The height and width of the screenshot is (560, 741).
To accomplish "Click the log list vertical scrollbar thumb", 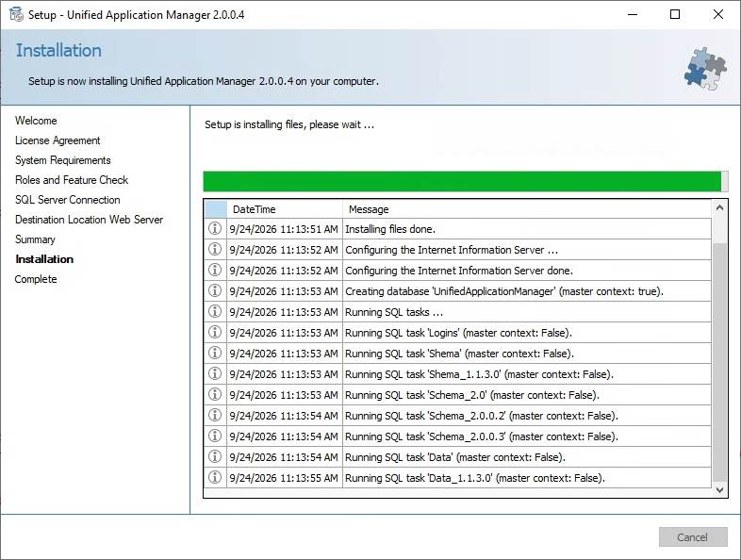I will tap(719, 361).
